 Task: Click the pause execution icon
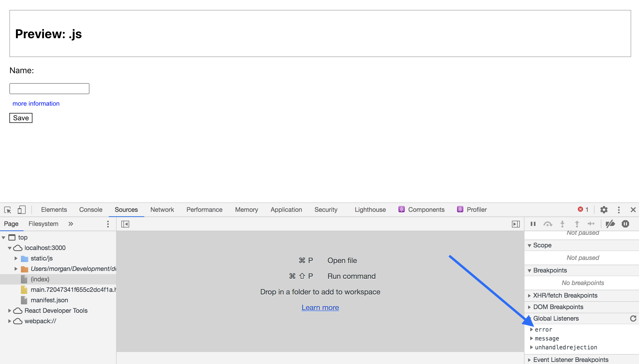point(533,224)
